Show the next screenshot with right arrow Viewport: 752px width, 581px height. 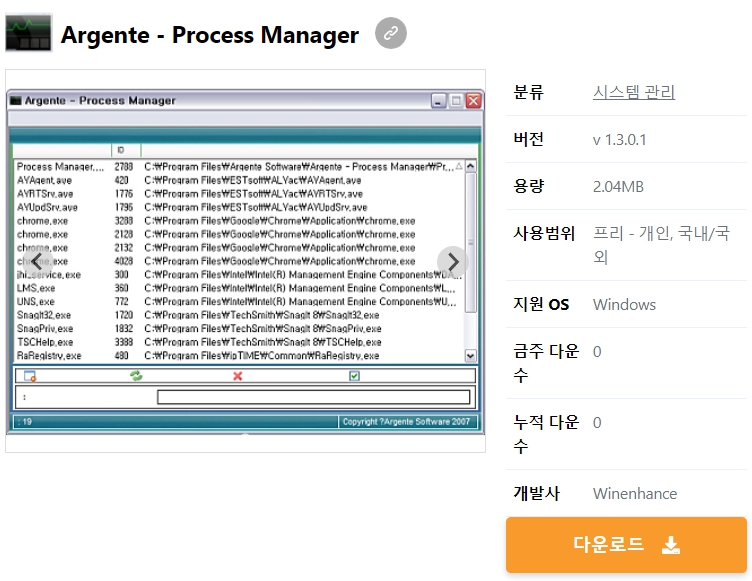click(452, 261)
